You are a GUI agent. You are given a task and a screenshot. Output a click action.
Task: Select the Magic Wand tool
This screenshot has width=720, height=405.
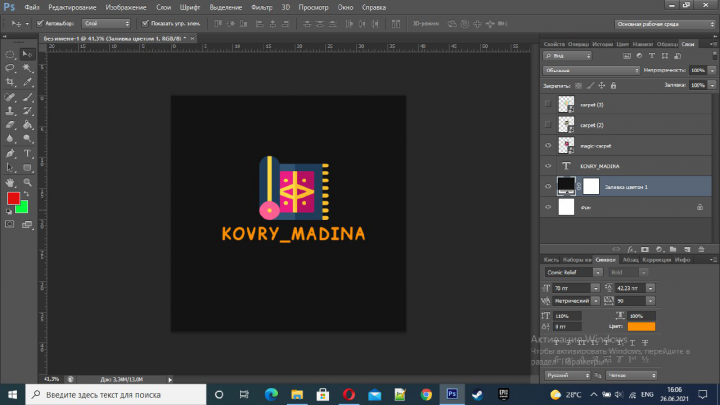coord(28,68)
